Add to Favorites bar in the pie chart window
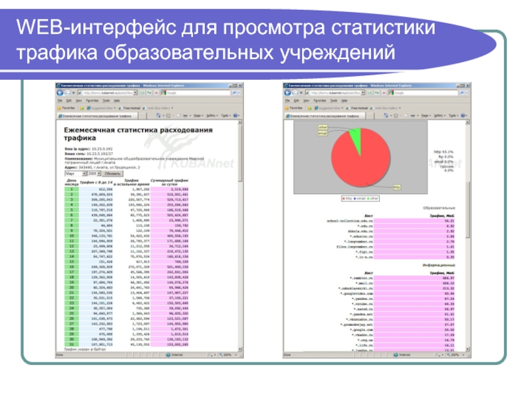 click(x=309, y=108)
